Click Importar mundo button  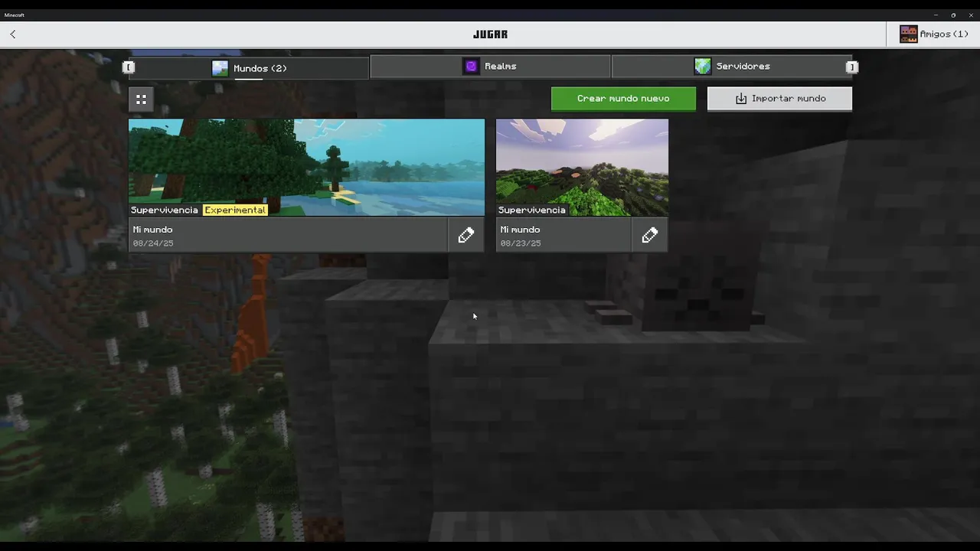pos(779,99)
